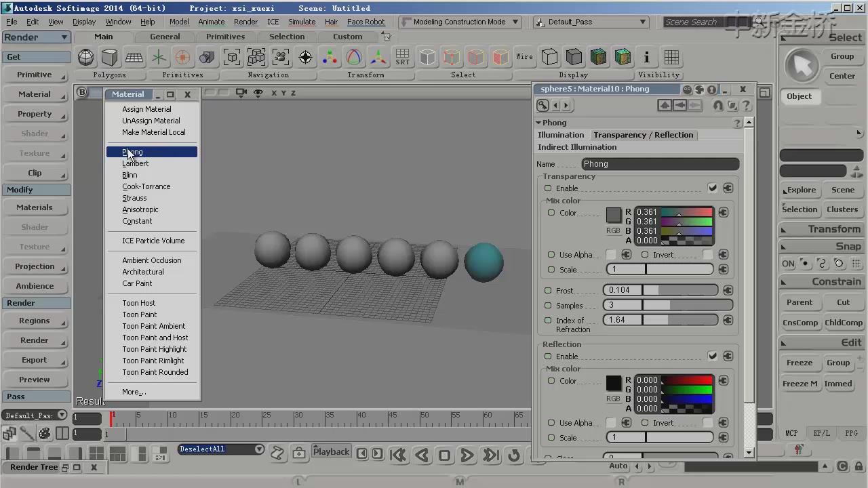
Task: Click the loop playback icon in timeline controls
Action: [514, 455]
